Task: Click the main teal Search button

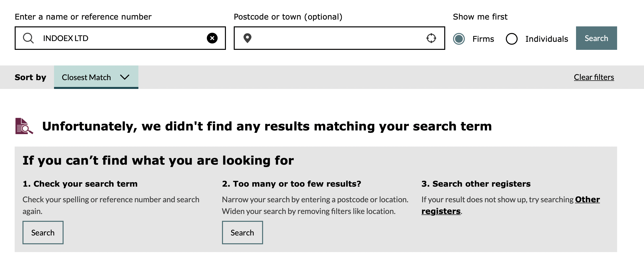Action: click(596, 38)
